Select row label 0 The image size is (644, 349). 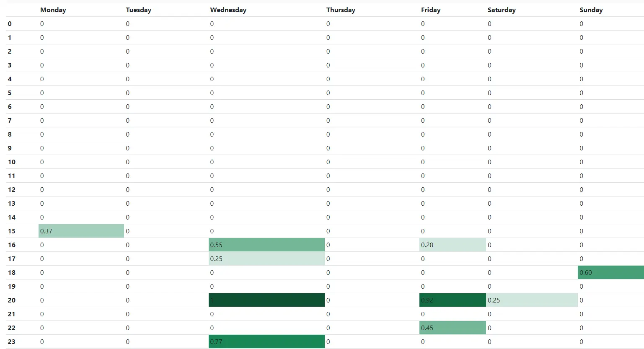(10, 24)
